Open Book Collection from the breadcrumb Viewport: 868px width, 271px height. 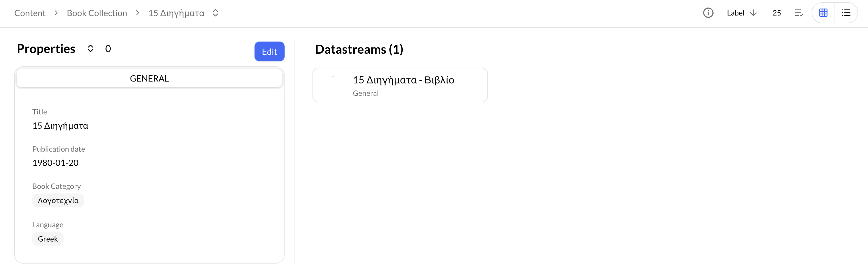(x=97, y=13)
